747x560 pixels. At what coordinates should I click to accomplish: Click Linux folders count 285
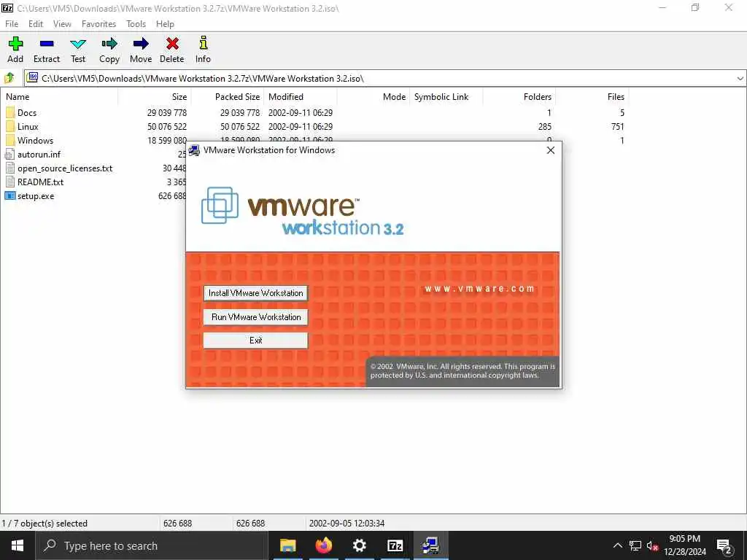tap(544, 127)
